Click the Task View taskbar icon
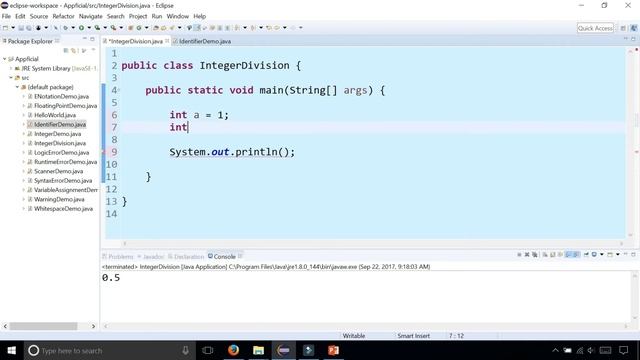This screenshot has height=360, width=640. tap(208, 350)
